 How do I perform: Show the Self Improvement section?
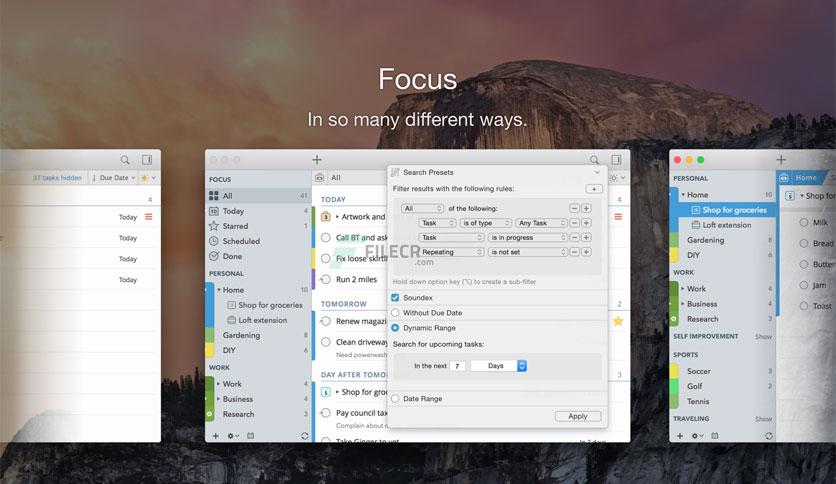pyautogui.click(x=763, y=336)
